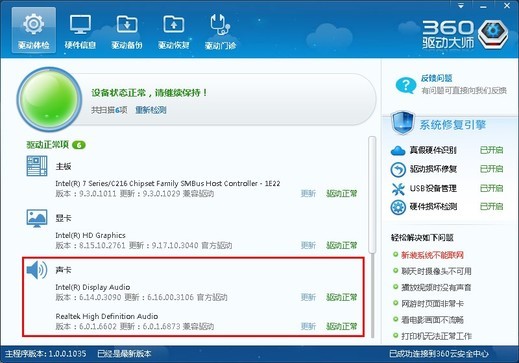Update the Intel HD Graphics driver
Image resolution: width=519 pixels, height=363 pixels.
tap(308, 245)
